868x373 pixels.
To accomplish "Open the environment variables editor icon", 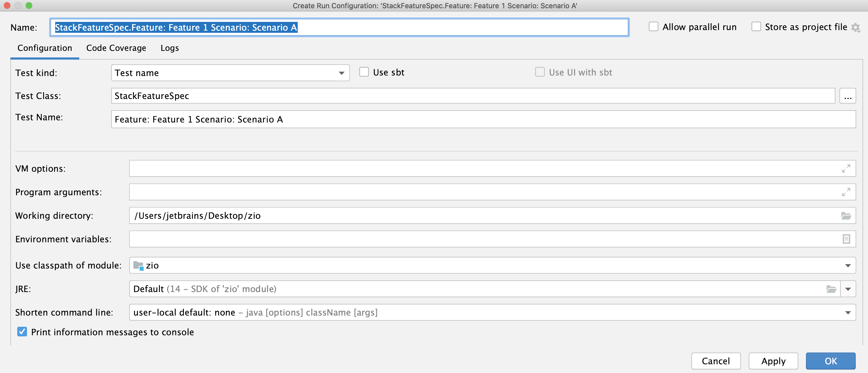I will 846,239.
